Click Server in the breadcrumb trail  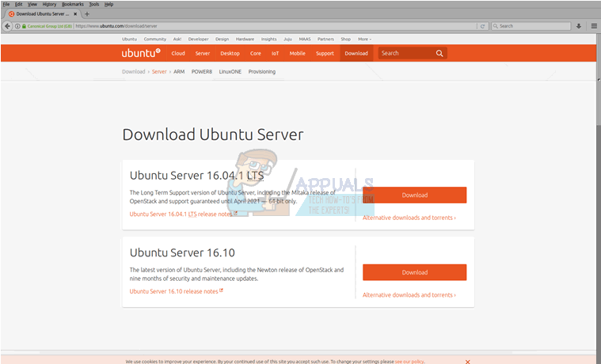click(x=159, y=72)
